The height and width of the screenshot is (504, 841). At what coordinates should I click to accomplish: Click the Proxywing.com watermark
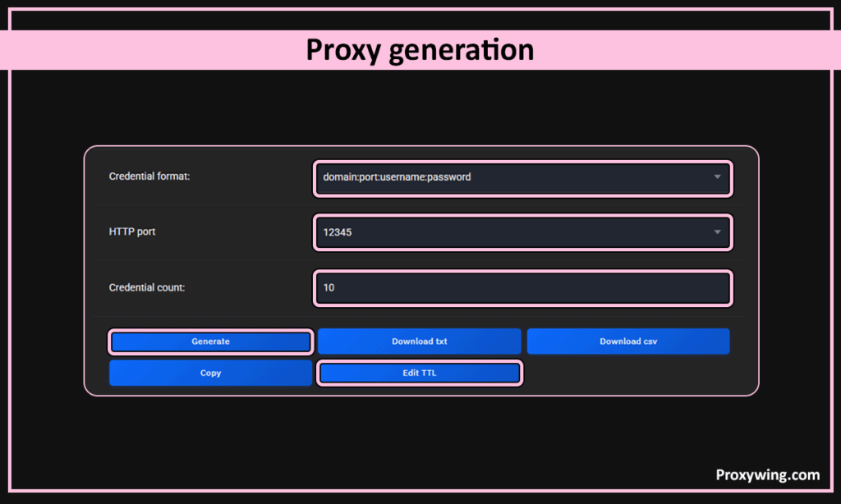click(x=767, y=474)
